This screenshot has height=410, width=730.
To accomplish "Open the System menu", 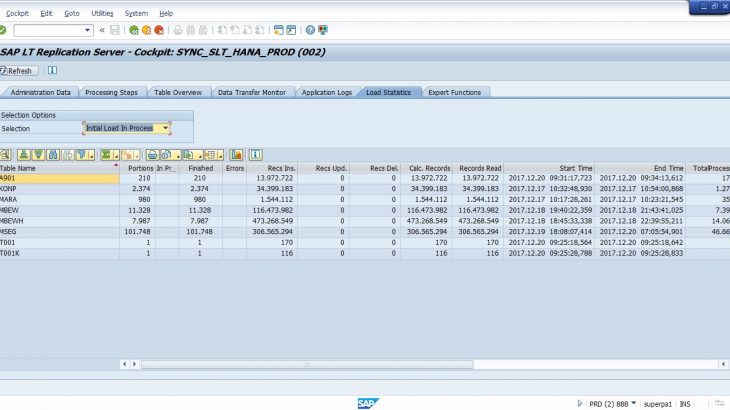I will pyautogui.click(x=136, y=13).
